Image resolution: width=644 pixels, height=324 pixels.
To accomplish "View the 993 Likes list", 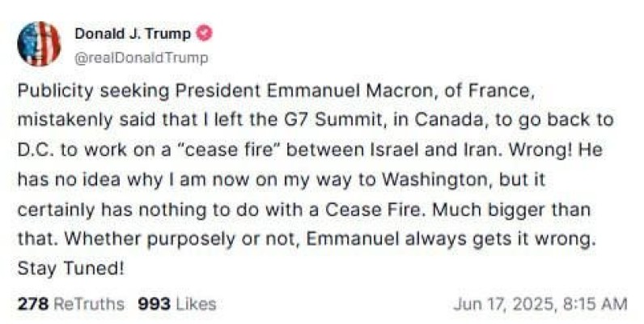I will (x=177, y=304).
